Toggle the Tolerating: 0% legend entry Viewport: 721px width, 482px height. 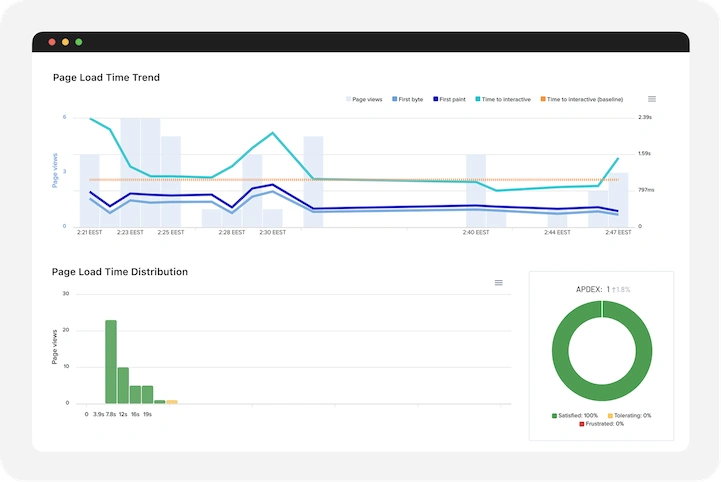tap(633, 415)
